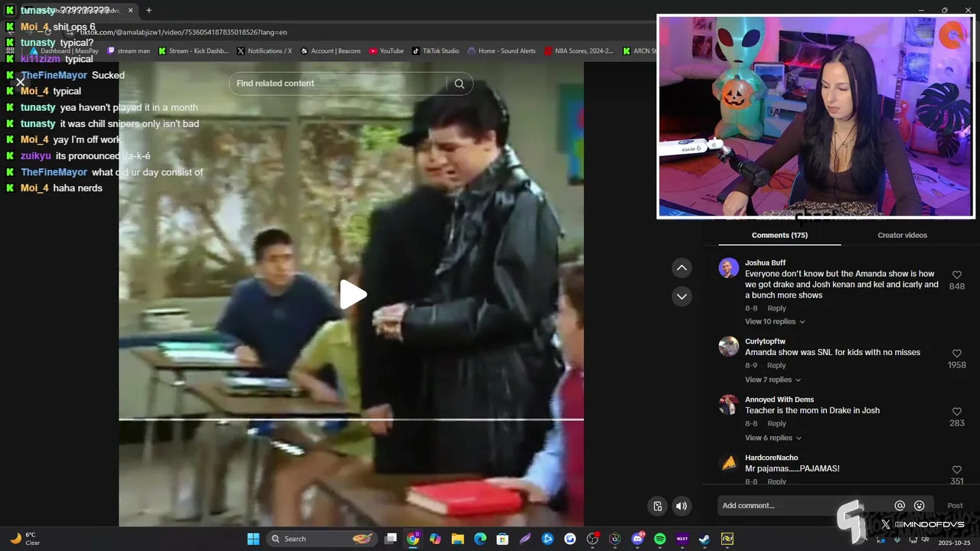The image size is (980, 551).
Task: Open Microsoft Edge from taskbar
Action: click(480, 539)
